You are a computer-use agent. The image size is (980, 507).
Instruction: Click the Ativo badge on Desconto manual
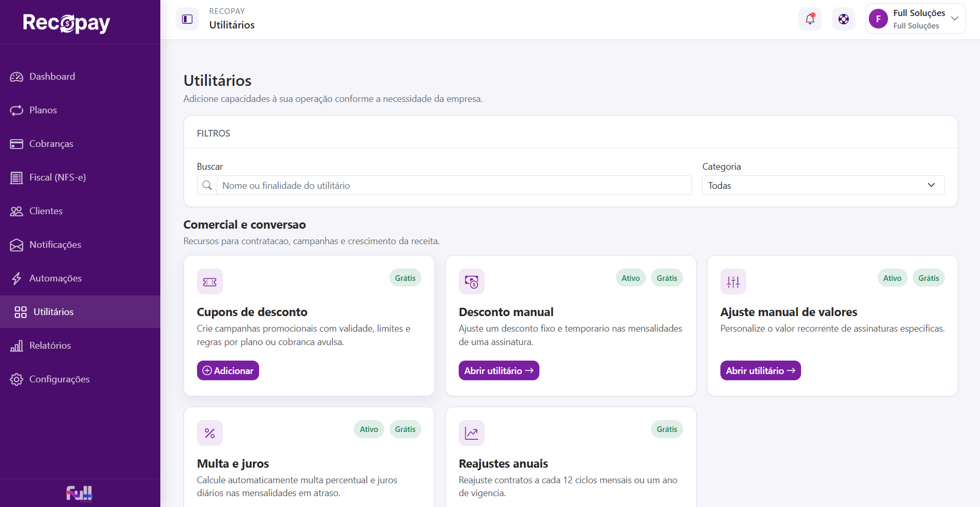pyautogui.click(x=631, y=278)
